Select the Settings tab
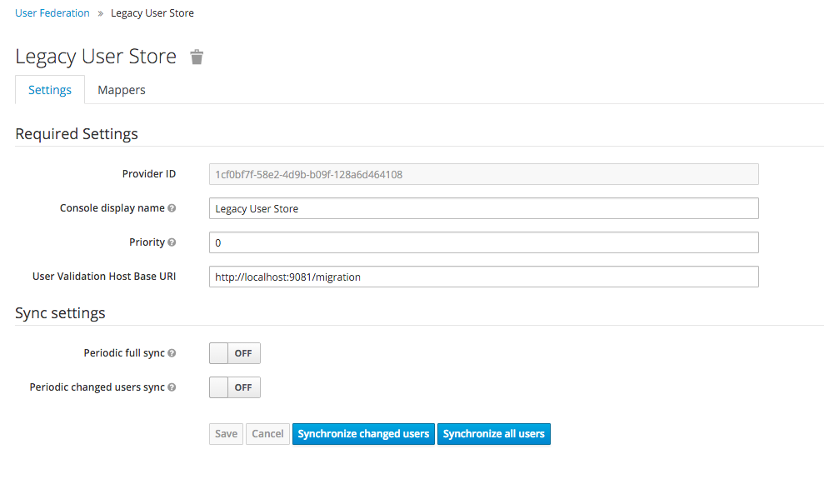The height and width of the screenshot is (504, 824). (x=49, y=90)
